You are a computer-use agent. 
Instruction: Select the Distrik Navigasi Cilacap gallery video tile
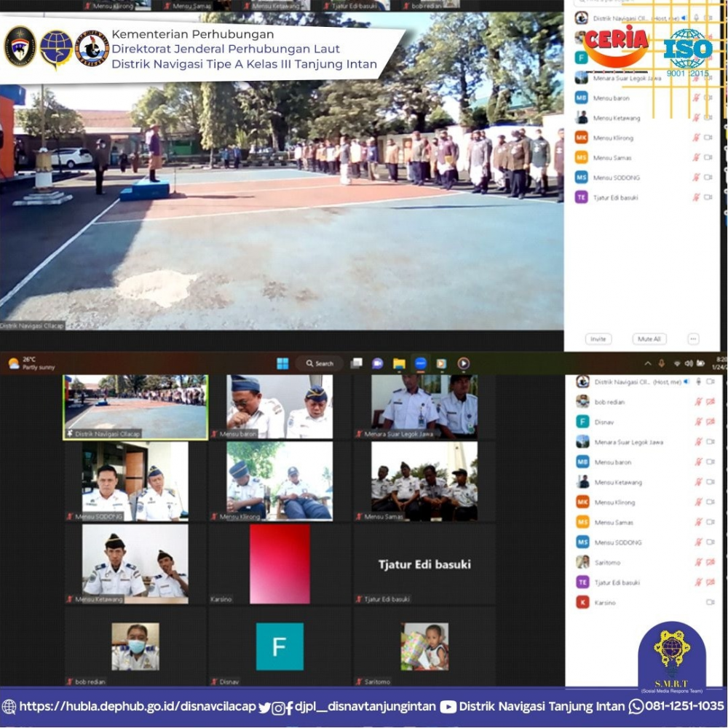coord(135,407)
